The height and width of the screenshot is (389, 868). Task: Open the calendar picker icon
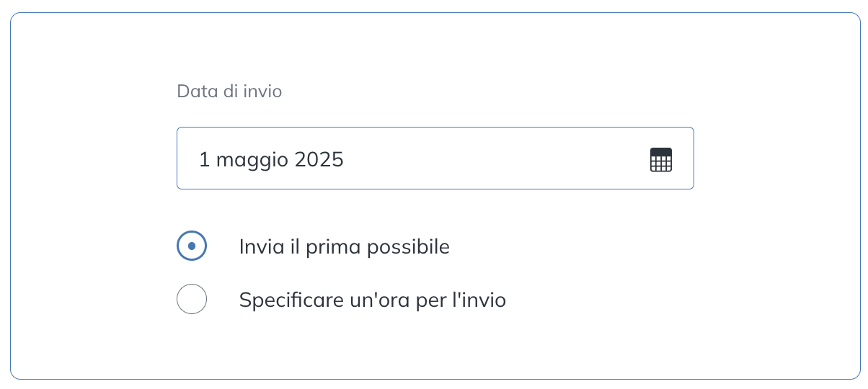click(x=660, y=159)
